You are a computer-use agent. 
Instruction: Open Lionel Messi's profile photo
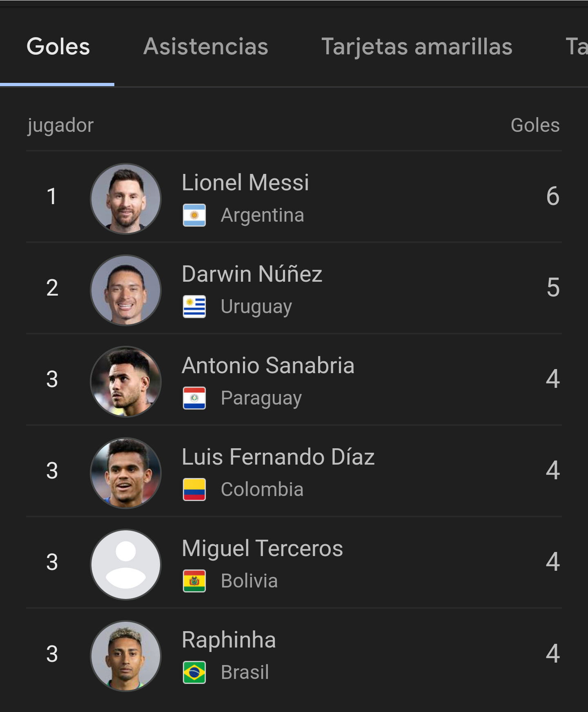pyautogui.click(x=126, y=199)
